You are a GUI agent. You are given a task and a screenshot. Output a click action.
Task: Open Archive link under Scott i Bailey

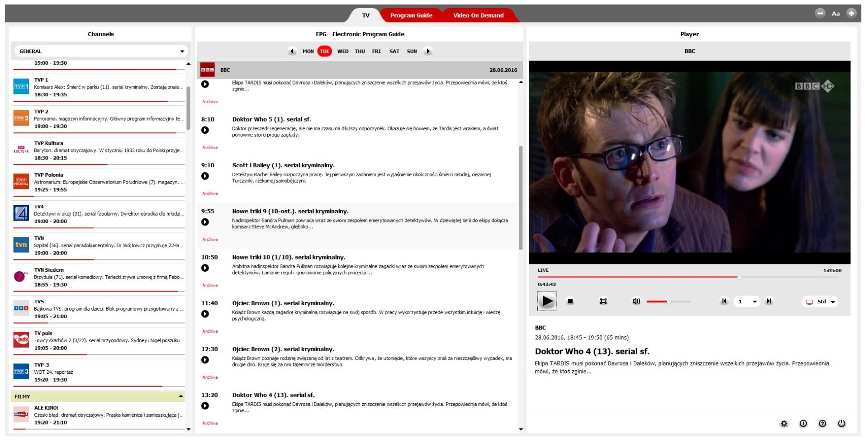point(210,193)
